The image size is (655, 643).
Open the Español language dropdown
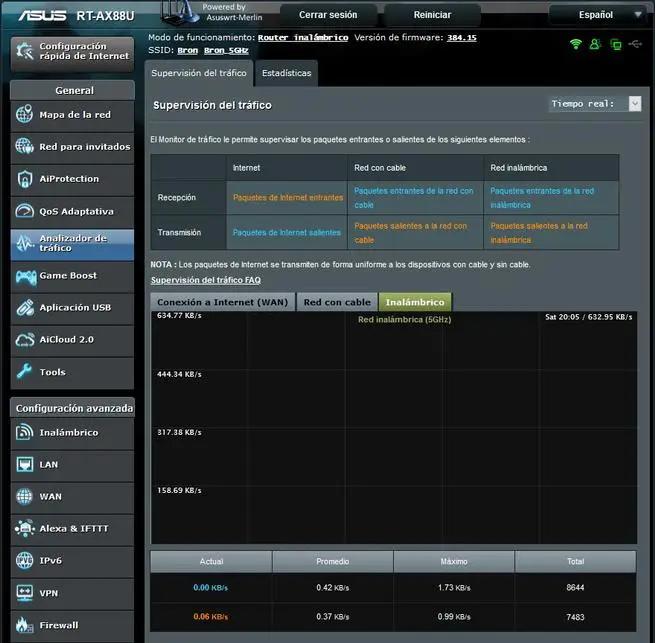coord(600,15)
